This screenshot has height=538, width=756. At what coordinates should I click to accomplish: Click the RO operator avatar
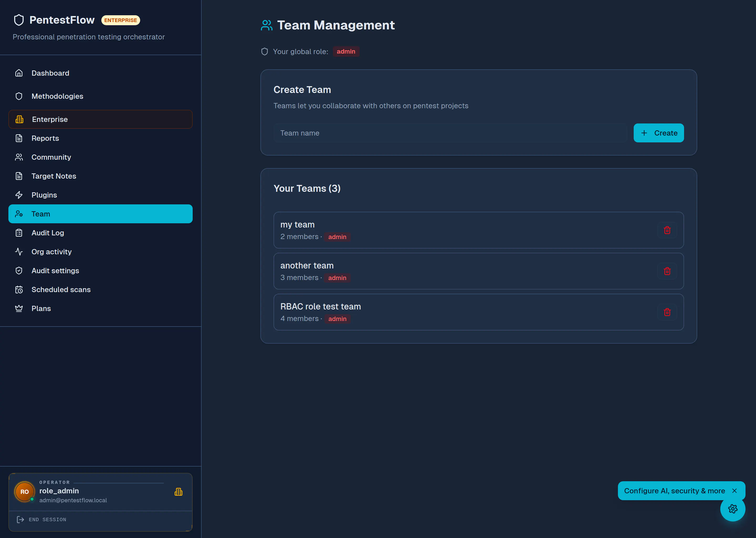24,492
